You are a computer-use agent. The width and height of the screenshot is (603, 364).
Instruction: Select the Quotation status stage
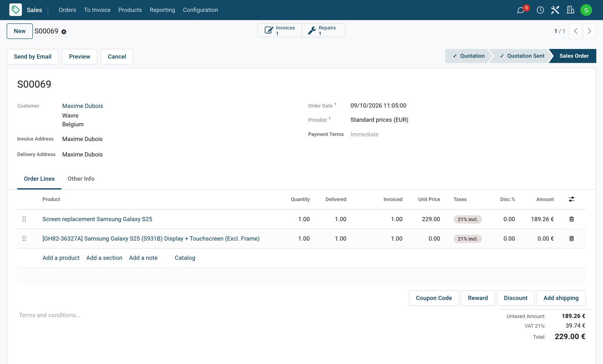tap(468, 56)
